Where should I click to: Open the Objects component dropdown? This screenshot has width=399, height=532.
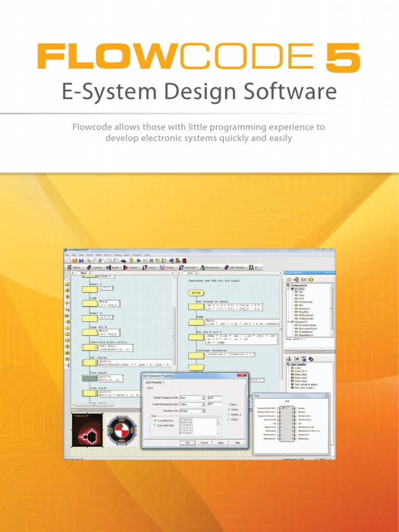[x=75, y=268]
